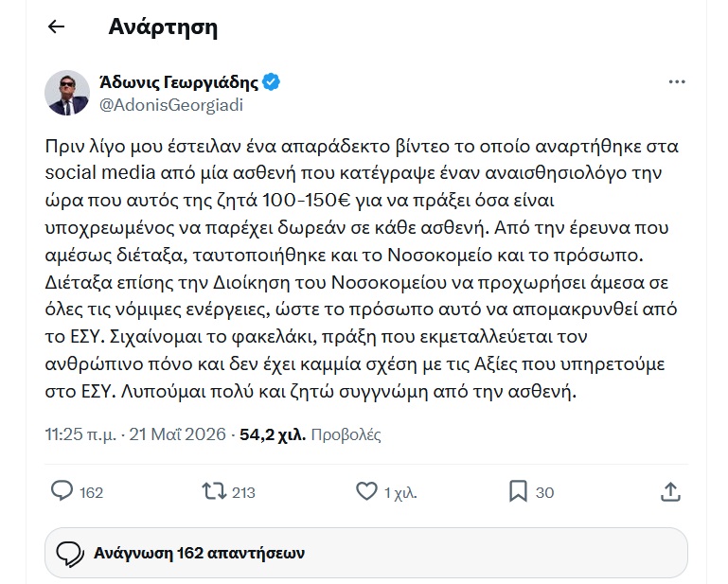Click the 11:25 π.μ. timestamp
The width and height of the screenshot is (728, 584).
[80, 434]
